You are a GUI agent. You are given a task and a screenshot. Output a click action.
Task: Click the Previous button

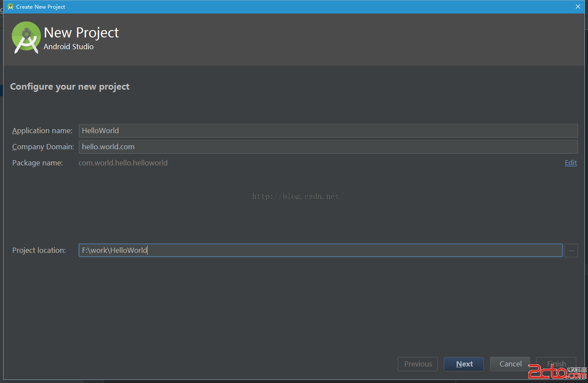pyautogui.click(x=418, y=364)
